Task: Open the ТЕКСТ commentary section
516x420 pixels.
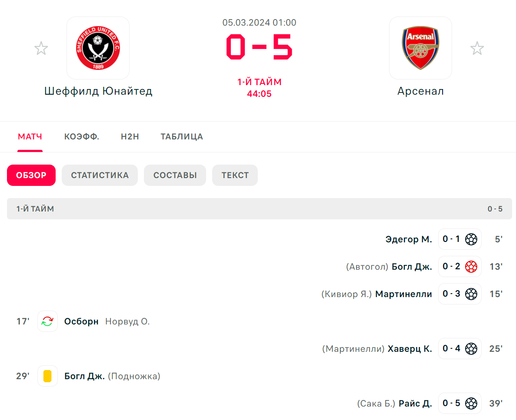Action: pyautogui.click(x=235, y=175)
